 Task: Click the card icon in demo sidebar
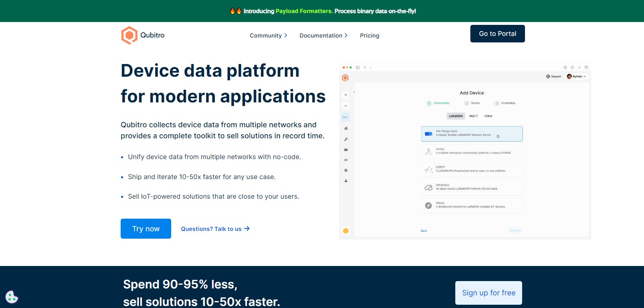346,150
